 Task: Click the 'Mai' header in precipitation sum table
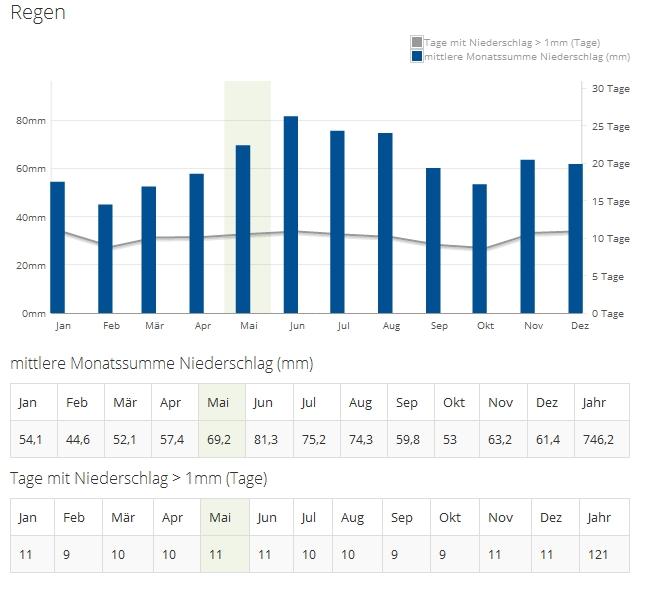219,402
